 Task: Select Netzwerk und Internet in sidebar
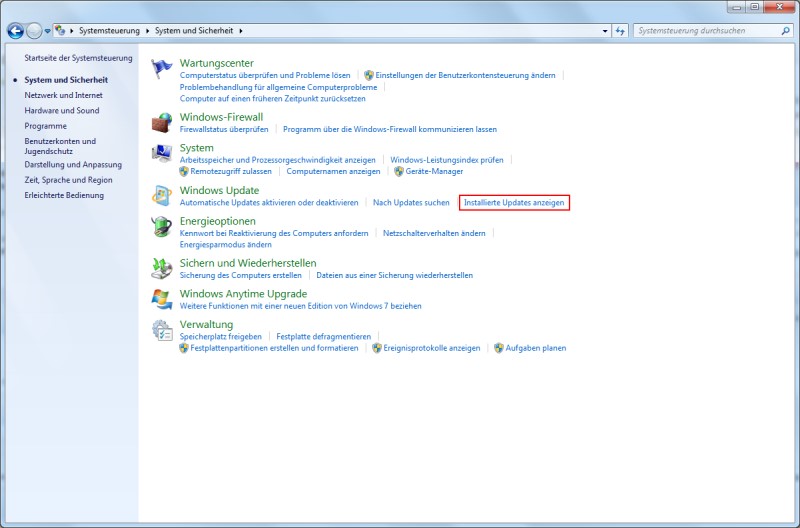click(63, 95)
